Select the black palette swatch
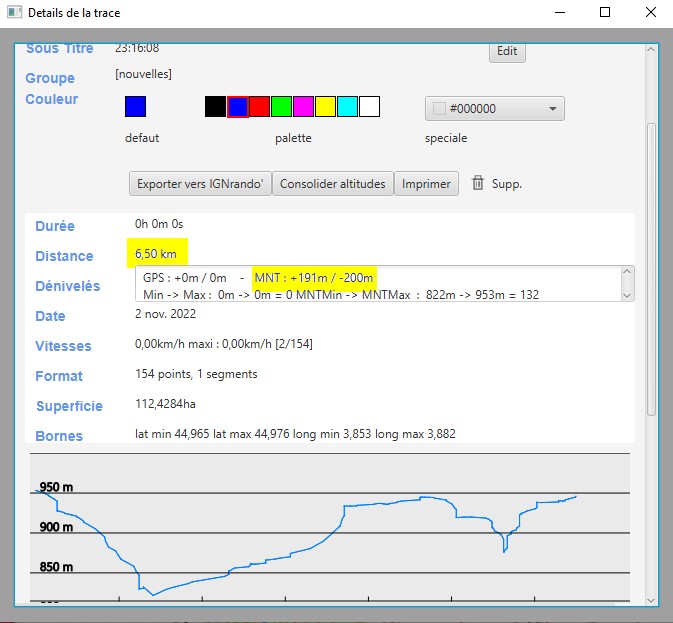 [215, 107]
